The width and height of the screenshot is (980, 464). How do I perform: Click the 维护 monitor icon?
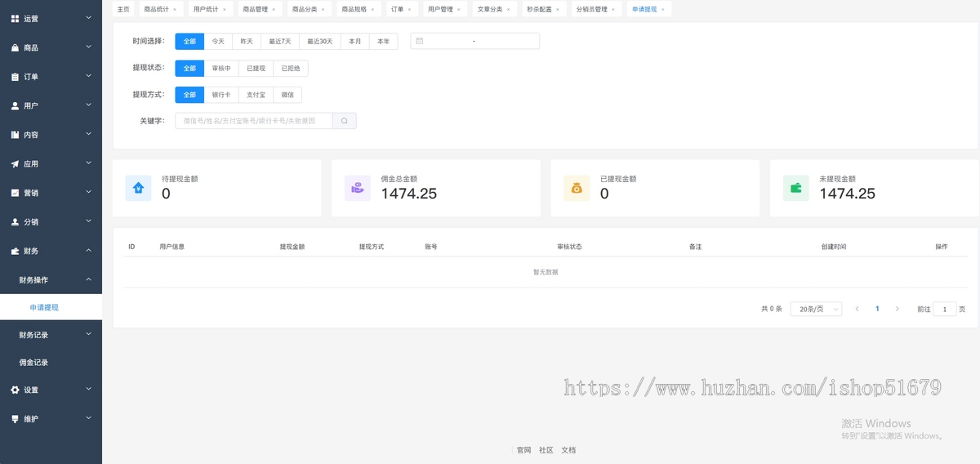click(15, 418)
